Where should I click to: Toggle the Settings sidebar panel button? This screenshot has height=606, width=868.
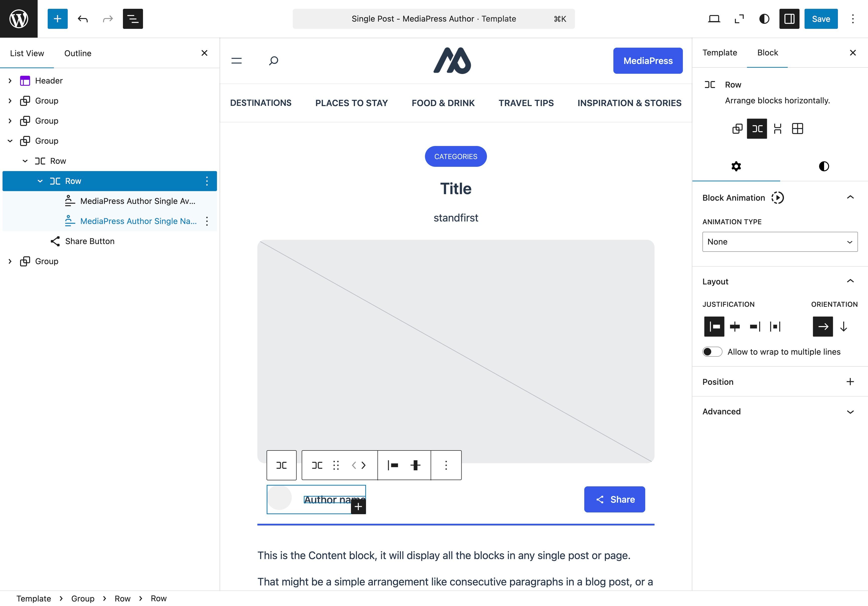[x=789, y=19]
